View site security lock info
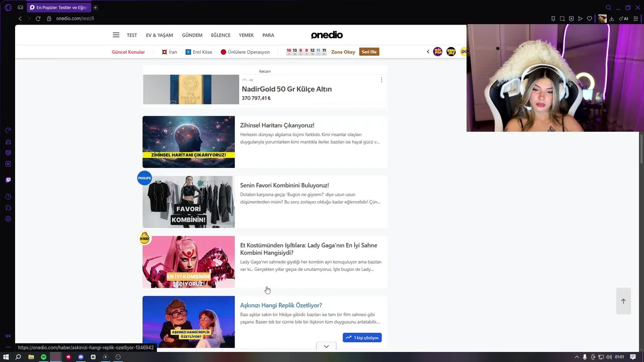The width and height of the screenshot is (644, 362). point(49,19)
